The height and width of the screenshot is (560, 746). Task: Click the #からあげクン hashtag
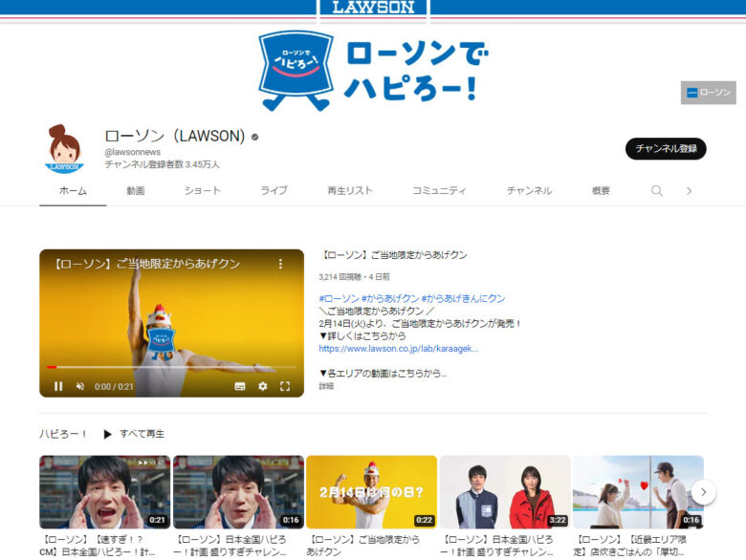coord(390,298)
